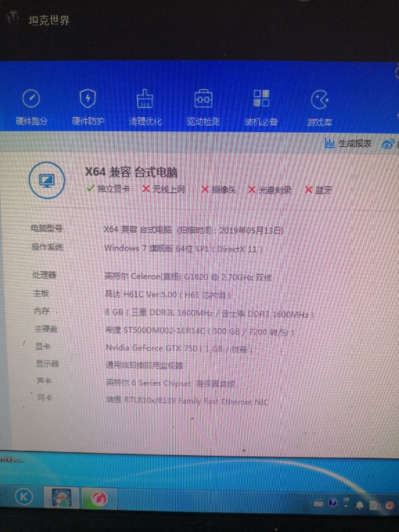Click the 无线上网 feature indicator
This screenshot has width=399, height=532.
pos(164,189)
